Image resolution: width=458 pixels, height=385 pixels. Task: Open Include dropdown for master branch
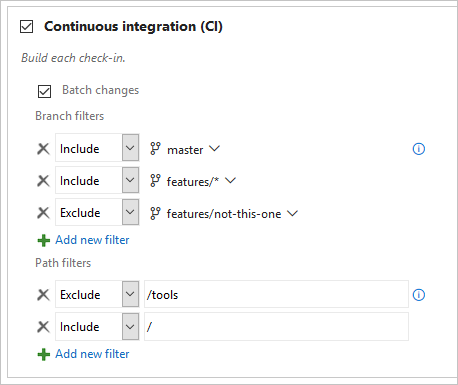(130, 148)
